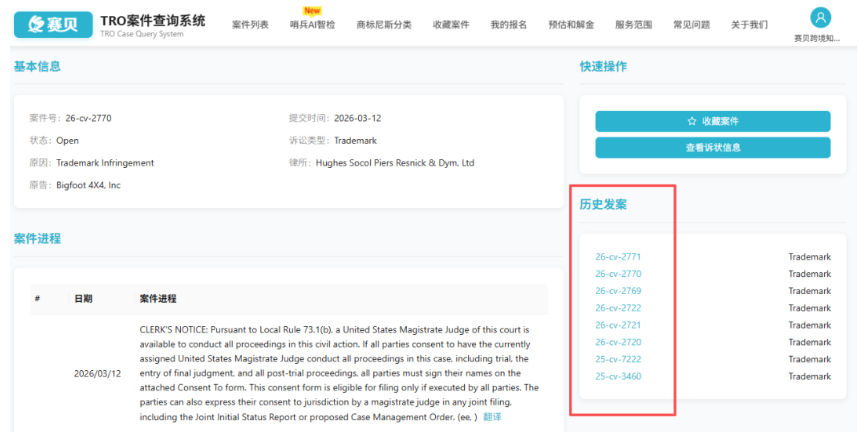Viewport: 867px width, 437px height.
Task: Click the 赛贝 logo icon
Action: click(x=52, y=24)
